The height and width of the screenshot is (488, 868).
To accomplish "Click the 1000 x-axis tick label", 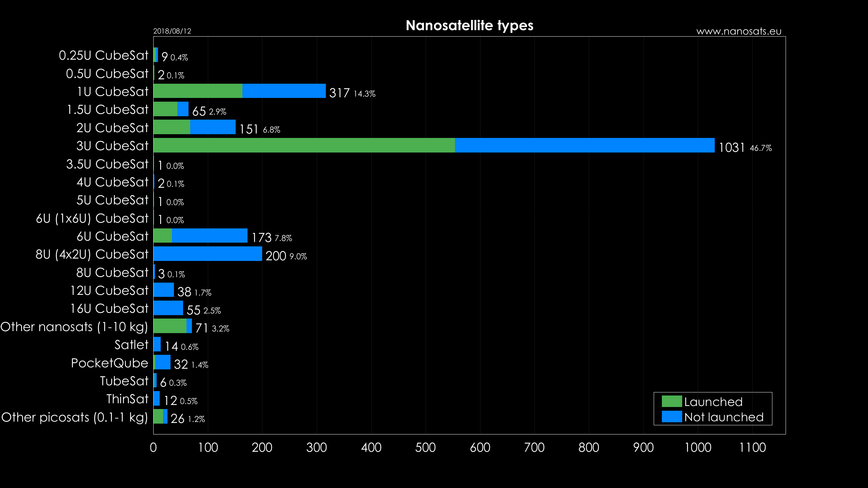I will (698, 447).
